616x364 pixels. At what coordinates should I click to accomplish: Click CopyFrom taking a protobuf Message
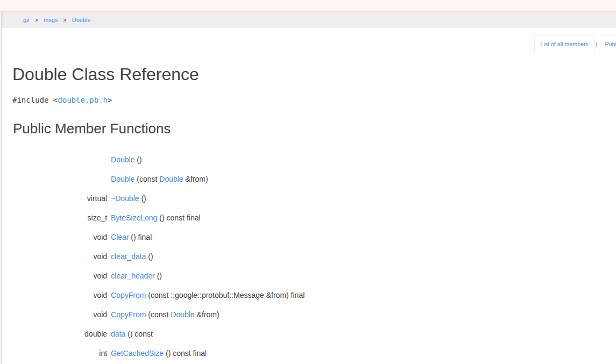128,295
